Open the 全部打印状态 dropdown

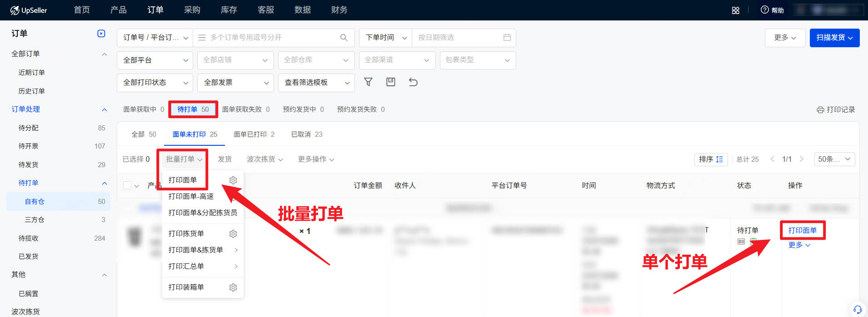(155, 83)
